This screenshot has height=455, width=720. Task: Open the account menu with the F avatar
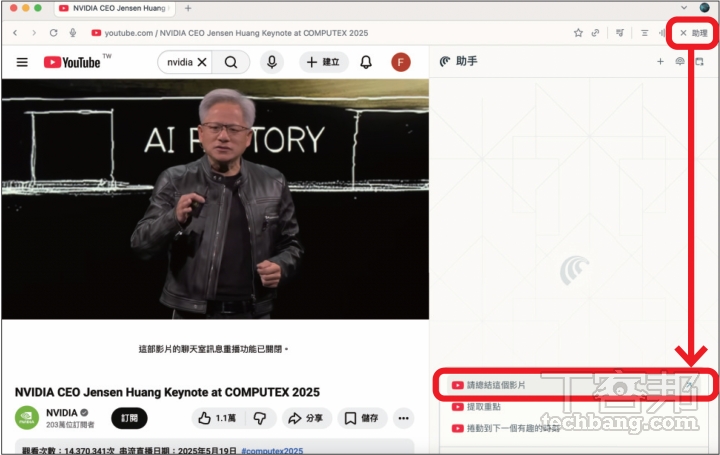(401, 62)
